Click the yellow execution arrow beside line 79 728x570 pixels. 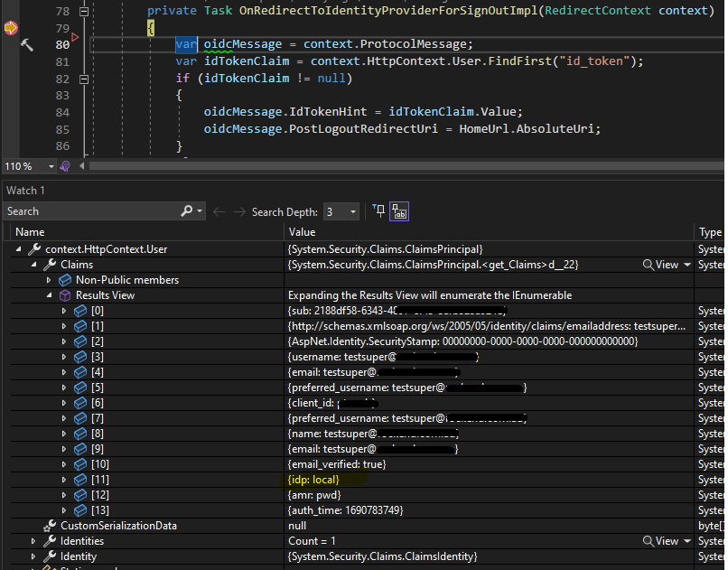9,29
